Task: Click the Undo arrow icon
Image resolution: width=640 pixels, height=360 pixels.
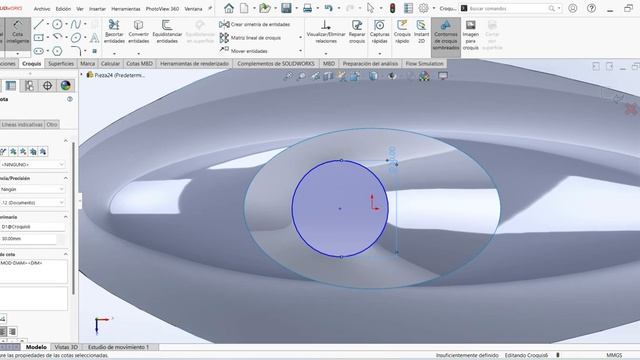Action: [x=329, y=8]
